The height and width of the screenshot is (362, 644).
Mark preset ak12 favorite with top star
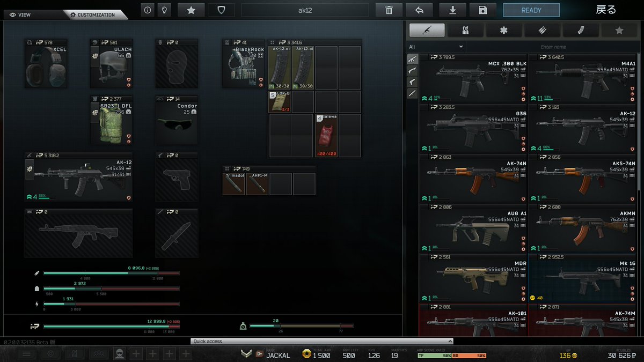[x=191, y=10]
